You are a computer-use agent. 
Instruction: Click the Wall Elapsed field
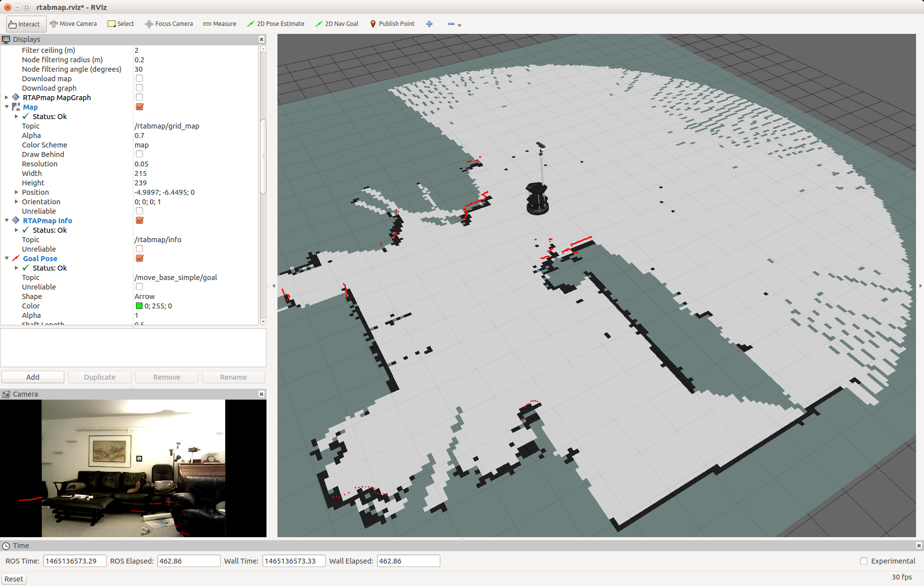(x=408, y=561)
